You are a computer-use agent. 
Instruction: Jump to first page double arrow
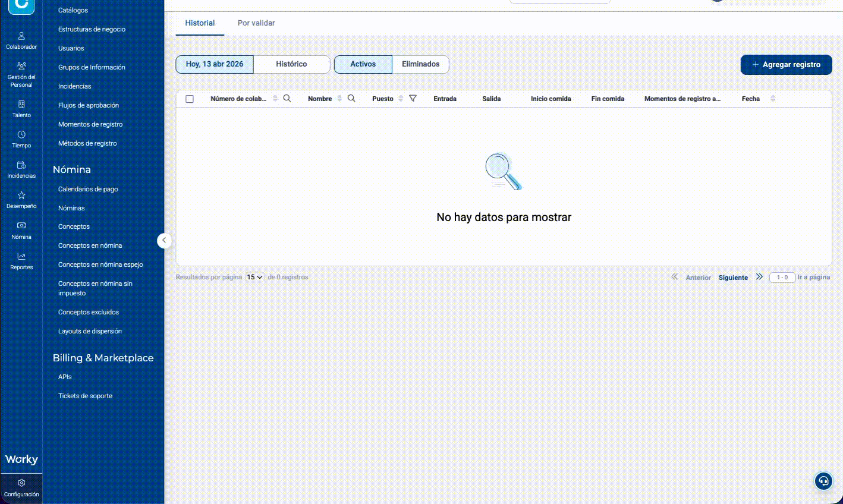click(x=674, y=277)
